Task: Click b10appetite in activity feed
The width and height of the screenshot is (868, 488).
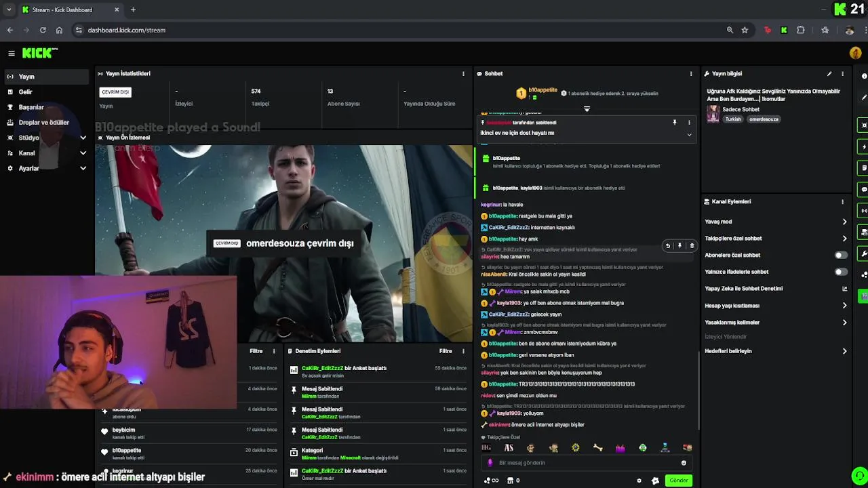Action: pos(127,450)
